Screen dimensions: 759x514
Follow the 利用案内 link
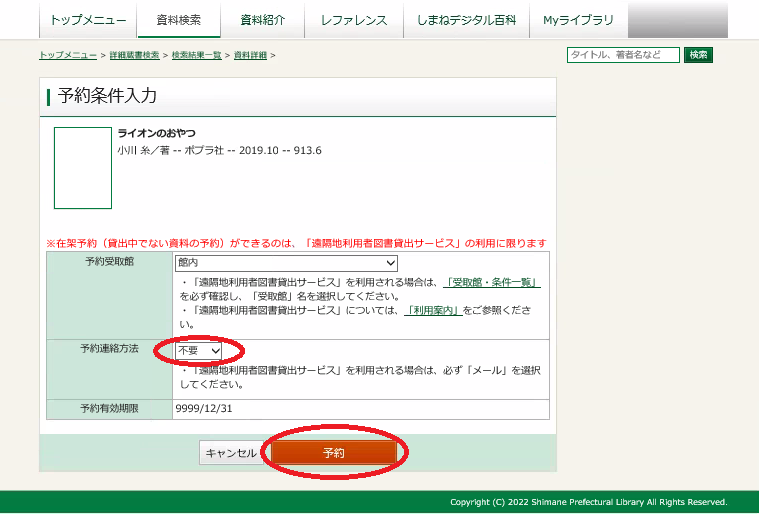click(433, 311)
